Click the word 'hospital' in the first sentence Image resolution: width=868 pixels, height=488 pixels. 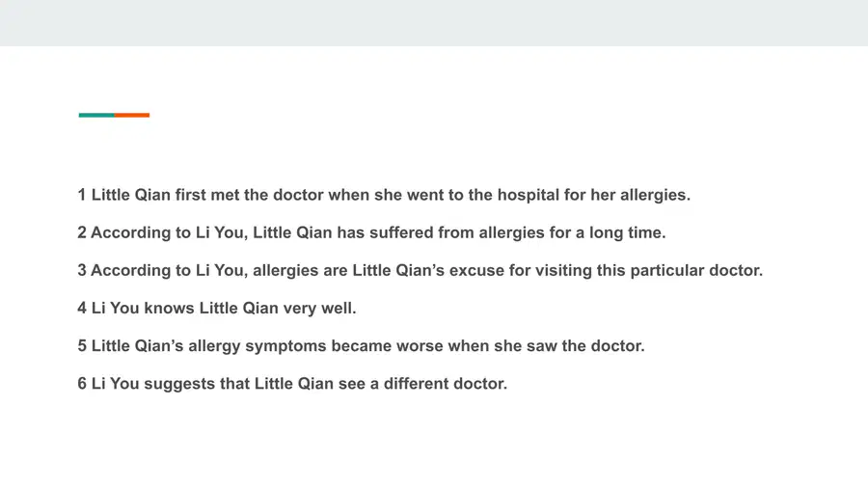[x=529, y=196]
